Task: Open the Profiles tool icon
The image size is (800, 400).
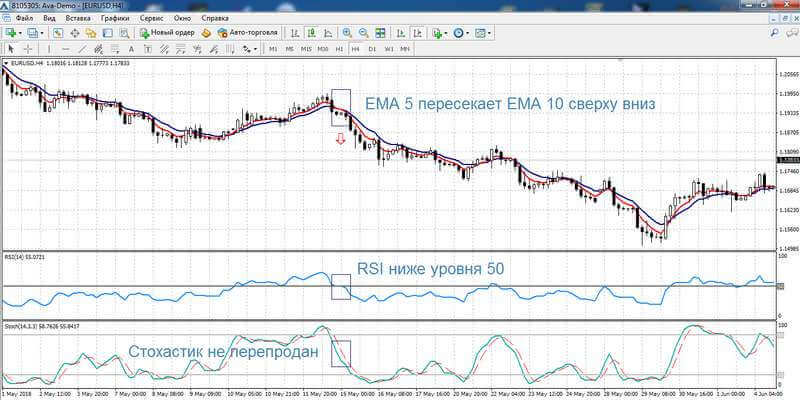Action: [x=32, y=33]
